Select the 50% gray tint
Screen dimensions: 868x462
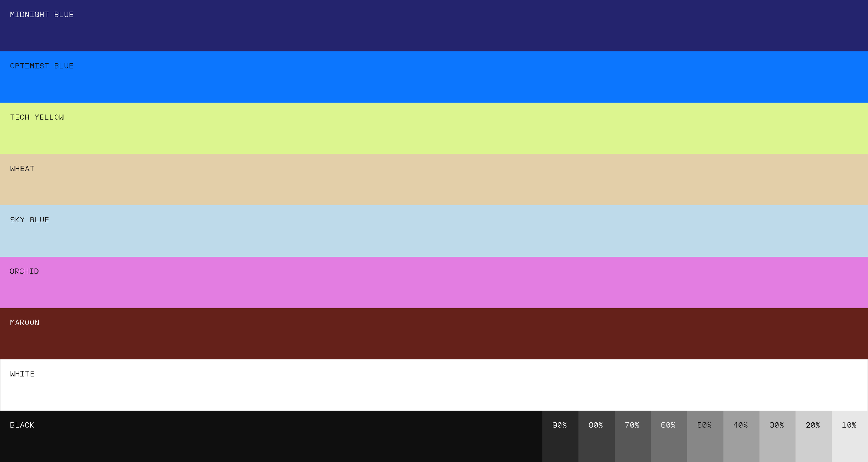[705, 436]
